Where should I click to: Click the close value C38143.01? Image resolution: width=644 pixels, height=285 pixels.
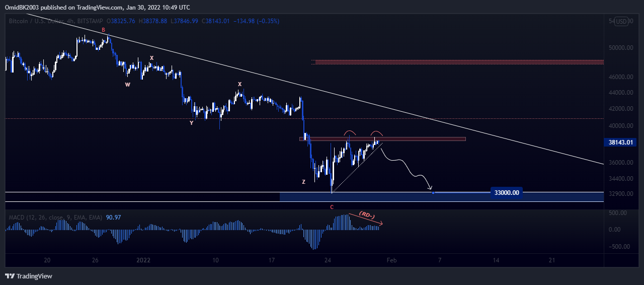pyautogui.click(x=216, y=21)
